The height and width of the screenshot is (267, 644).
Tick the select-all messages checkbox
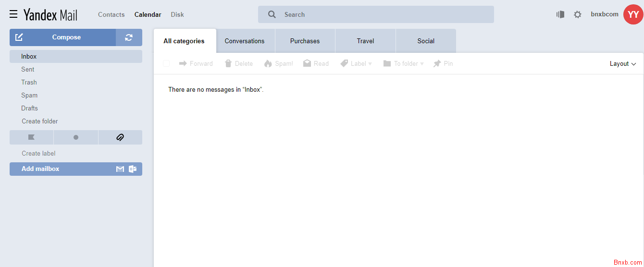tap(166, 63)
